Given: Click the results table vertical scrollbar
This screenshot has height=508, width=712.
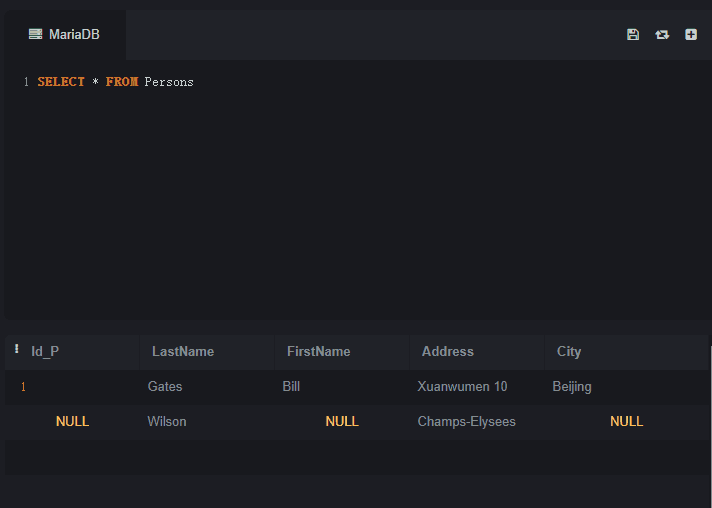Looking at the screenshot, I should tap(711, 427).
